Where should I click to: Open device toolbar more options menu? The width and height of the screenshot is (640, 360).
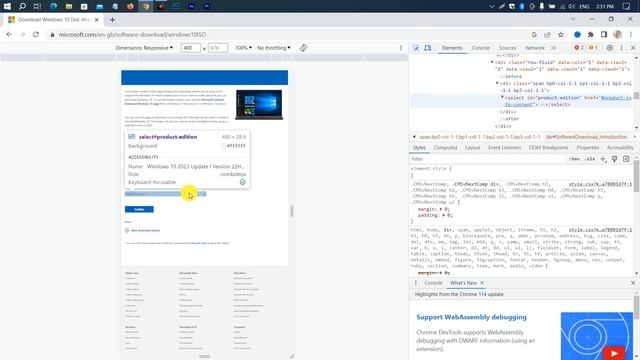[x=400, y=48]
